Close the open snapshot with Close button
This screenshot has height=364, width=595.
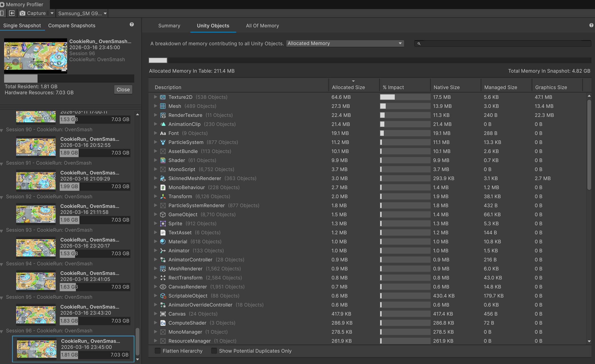[123, 89]
